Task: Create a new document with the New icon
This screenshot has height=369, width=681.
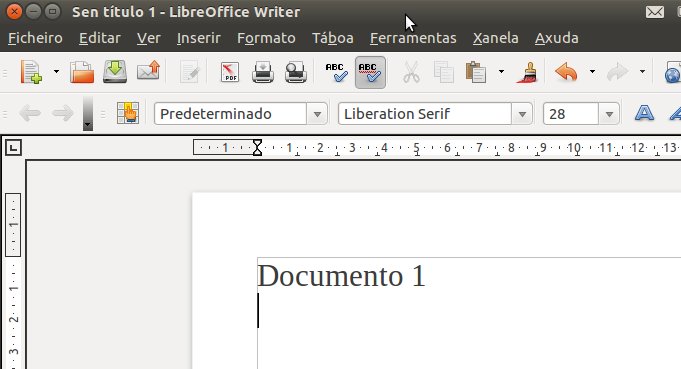Action: [x=31, y=72]
